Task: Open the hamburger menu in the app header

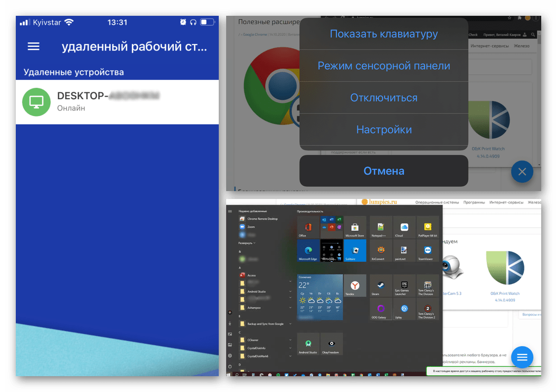Action: tap(34, 46)
